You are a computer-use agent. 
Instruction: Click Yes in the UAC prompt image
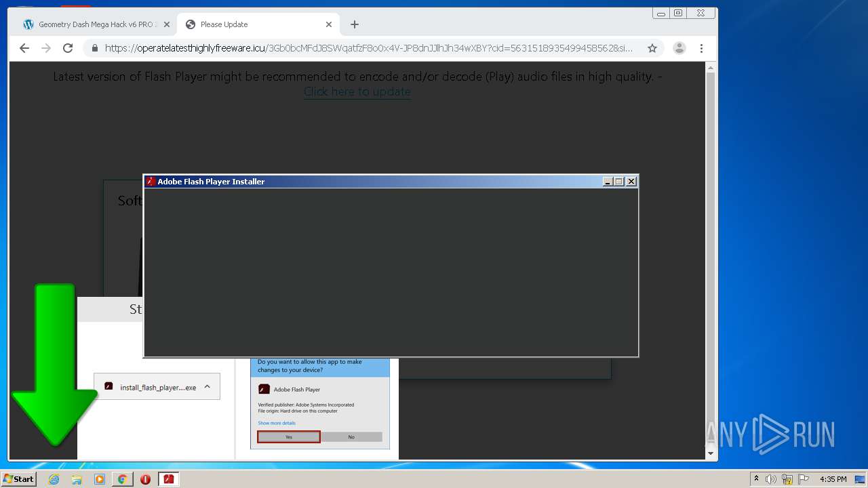[x=289, y=437]
